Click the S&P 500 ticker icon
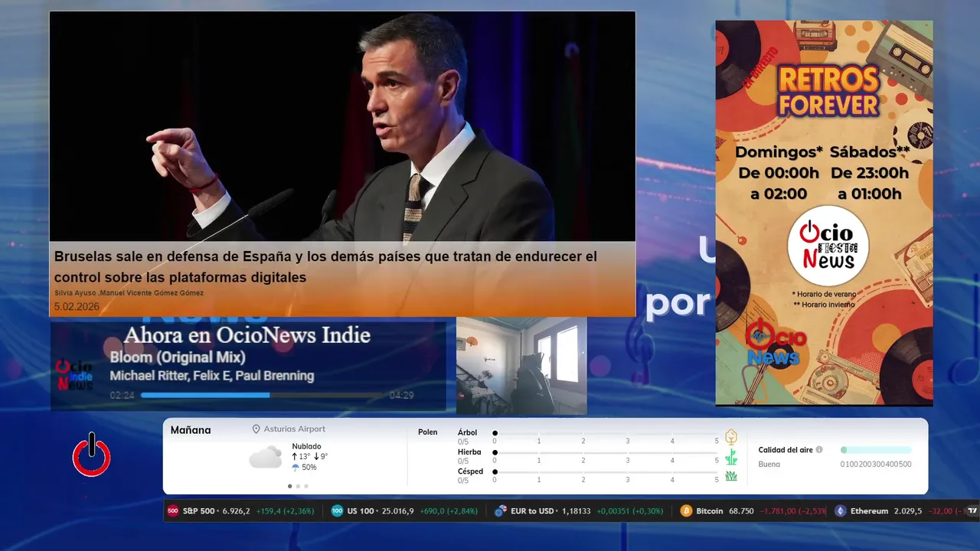This screenshot has height=551, width=980. (173, 510)
